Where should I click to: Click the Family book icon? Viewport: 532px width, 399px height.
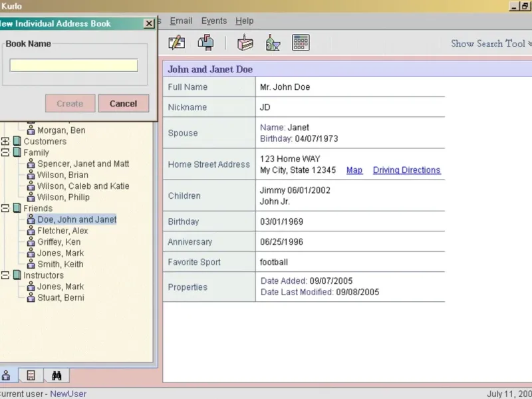(17, 152)
